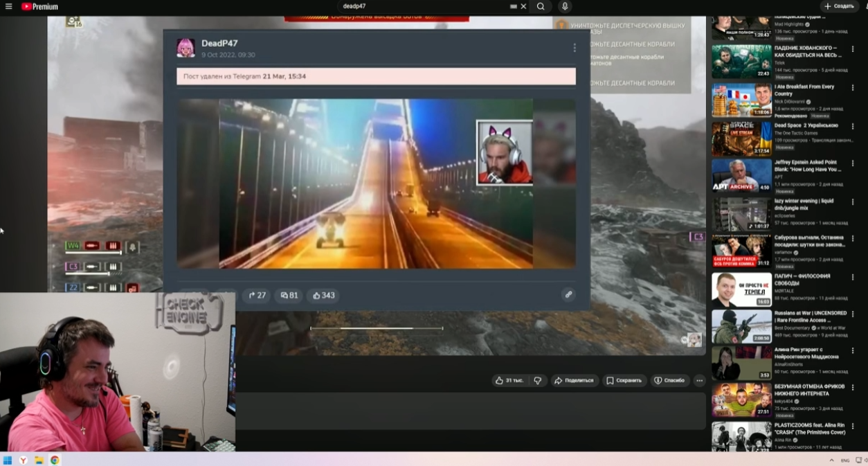The width and height of the screenshot is (868, 466).
Task: Go to the YouTube Premium home logo
Action: (x=39, y=6)
